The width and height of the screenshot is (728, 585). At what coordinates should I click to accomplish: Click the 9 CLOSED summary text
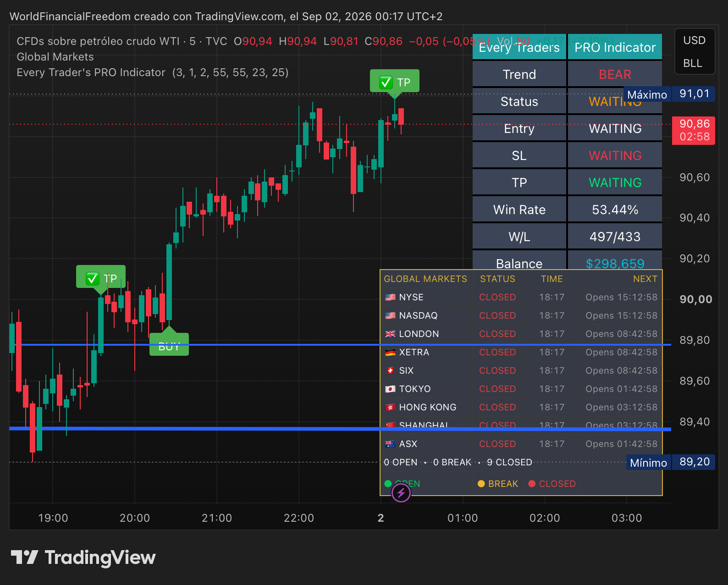coord(509,462)
